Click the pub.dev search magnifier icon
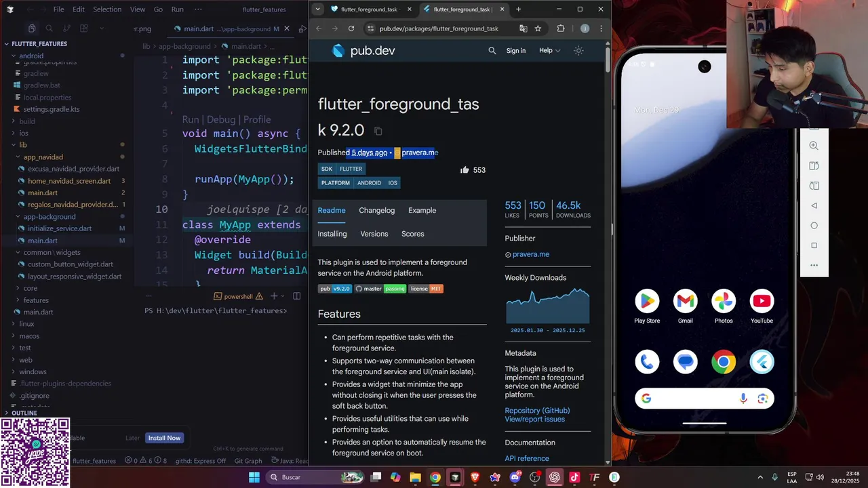This screenshot has width=868, height=488. pyautogui.click(x=492, y=50)
